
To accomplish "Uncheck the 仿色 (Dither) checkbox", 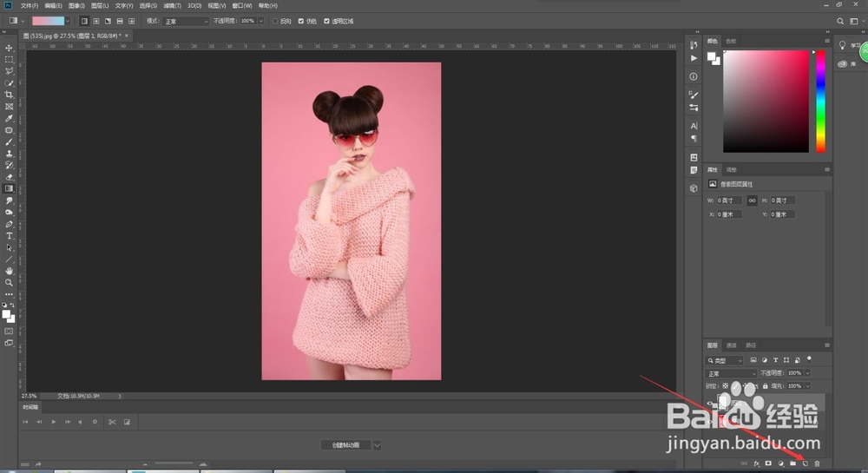I will [301, 21].
